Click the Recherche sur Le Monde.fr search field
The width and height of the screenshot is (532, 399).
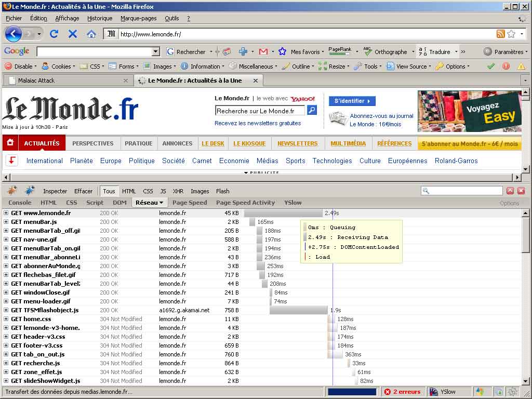point(260,111)
